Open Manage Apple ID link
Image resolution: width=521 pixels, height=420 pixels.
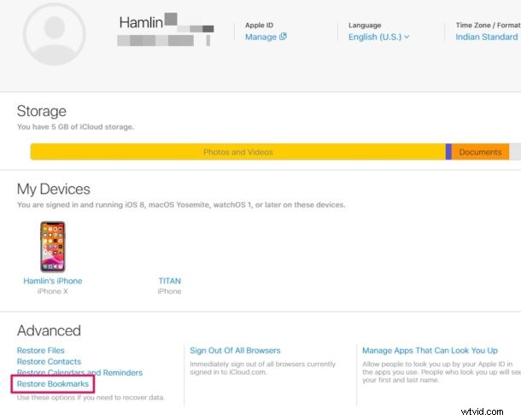[260, 37]
